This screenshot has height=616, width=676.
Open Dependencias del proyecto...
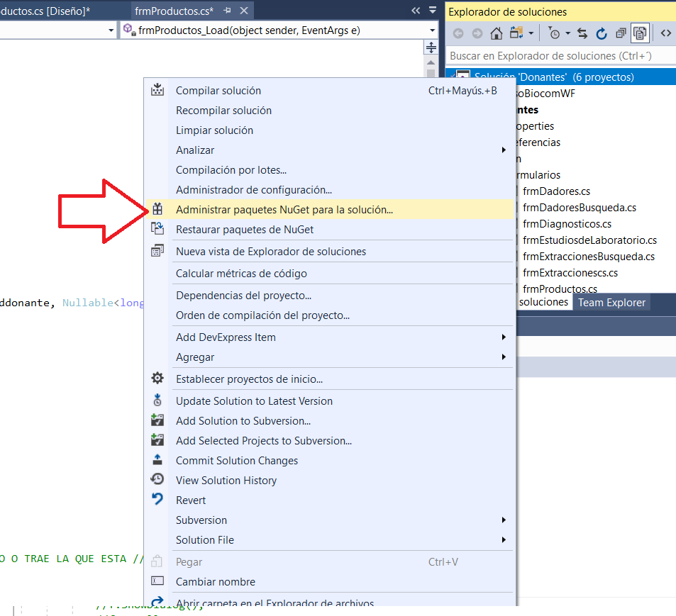click(243, 296)
